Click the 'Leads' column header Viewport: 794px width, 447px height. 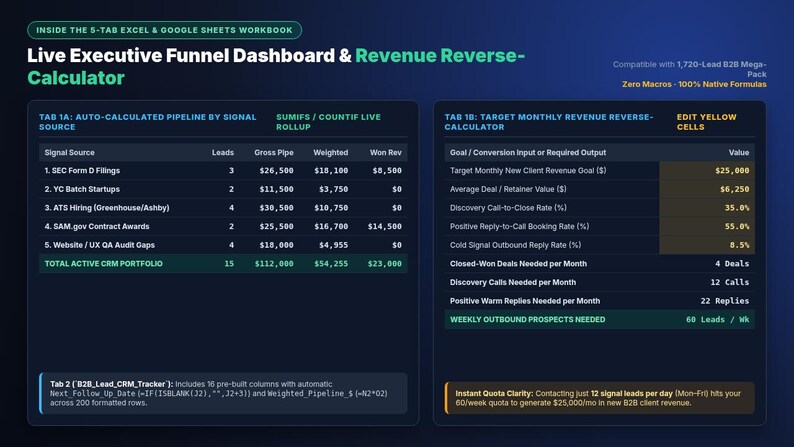[x=223, y=152]
